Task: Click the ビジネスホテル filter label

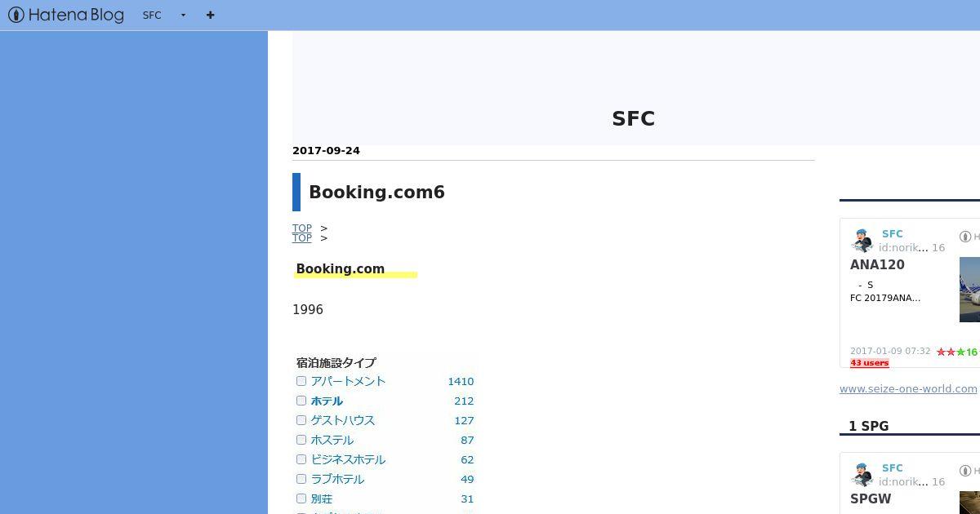Action: click(x=348, y=459)
